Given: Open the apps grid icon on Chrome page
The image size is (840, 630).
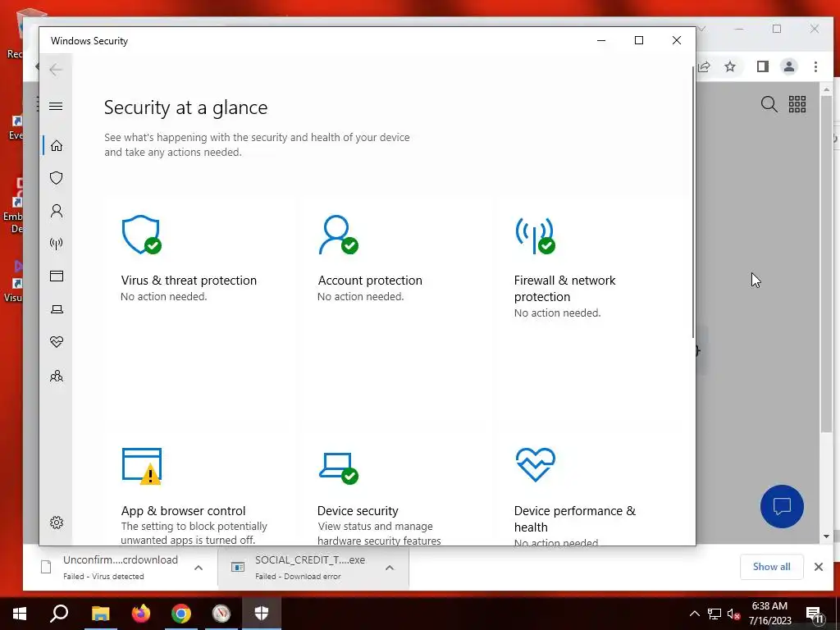Looking at the screenshot, I should 797,104.
